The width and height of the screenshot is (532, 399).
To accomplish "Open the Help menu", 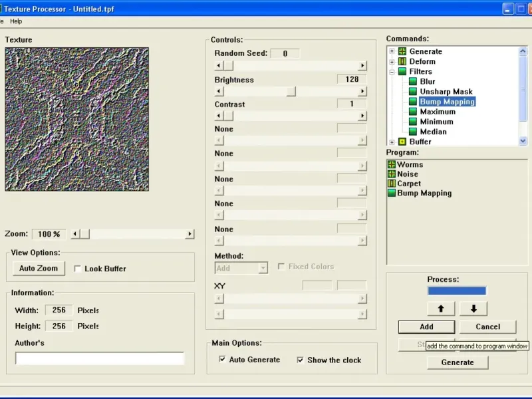I will coord(16,21).
